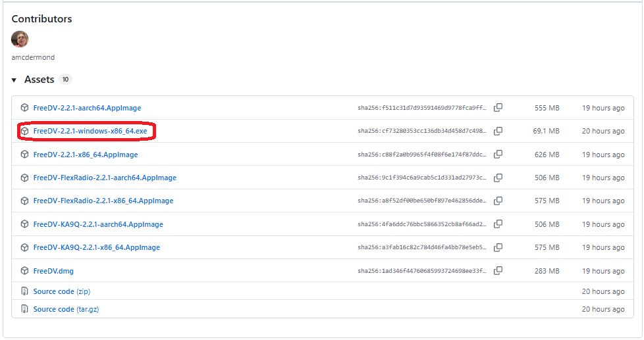Click 20 hours ago on Source code (zip) row
644x340 pixels.
coord(603,291)
